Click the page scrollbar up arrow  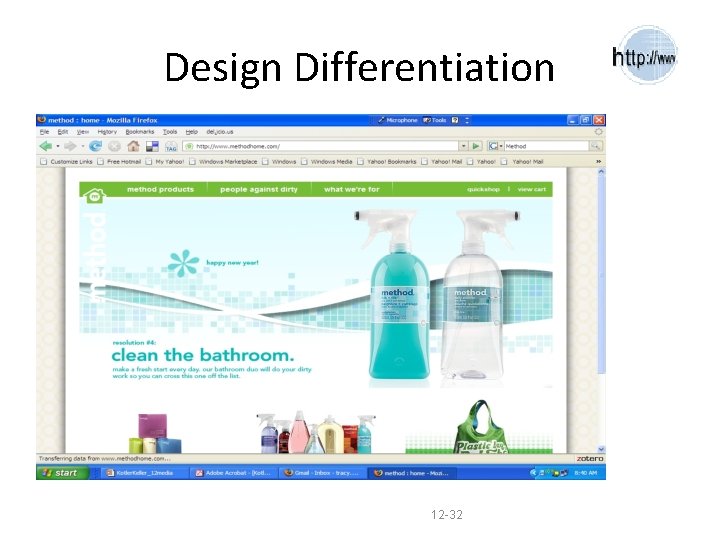(x=601, y=172)
